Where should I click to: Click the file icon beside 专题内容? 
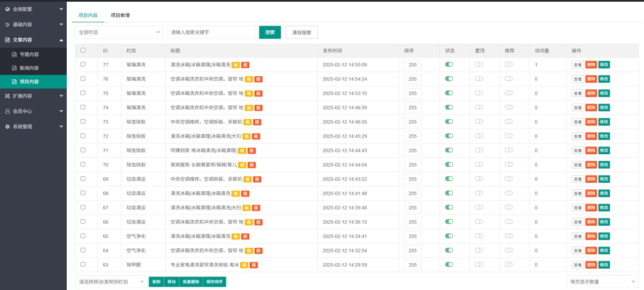coord(14,54)
